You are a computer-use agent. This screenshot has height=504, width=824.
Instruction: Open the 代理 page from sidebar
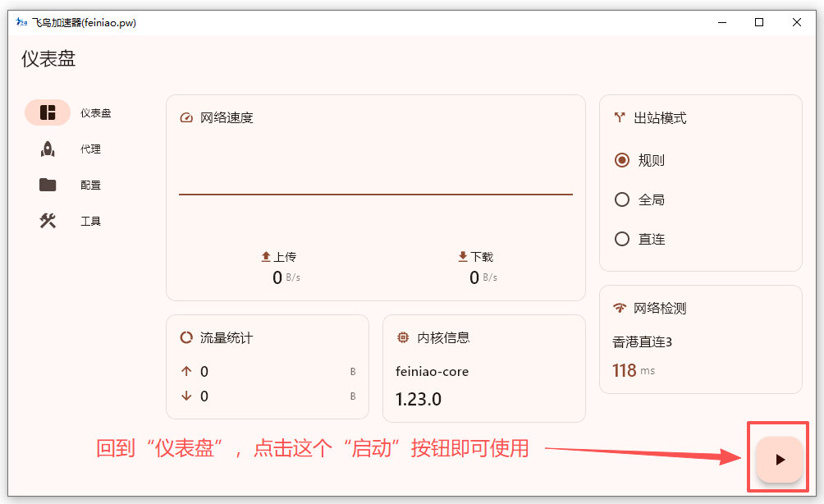tap(90, 149)
